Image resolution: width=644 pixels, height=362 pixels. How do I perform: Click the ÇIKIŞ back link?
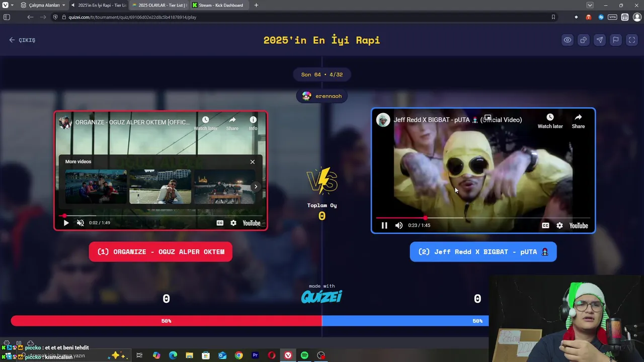click(22, 40)
